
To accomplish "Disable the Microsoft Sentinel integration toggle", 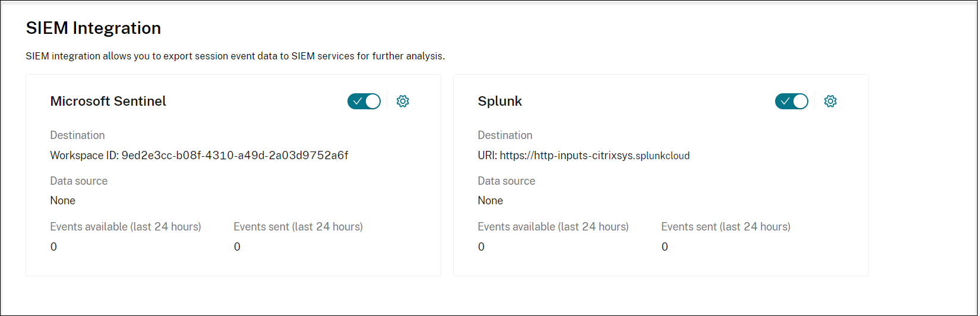I will click(364, 102).
